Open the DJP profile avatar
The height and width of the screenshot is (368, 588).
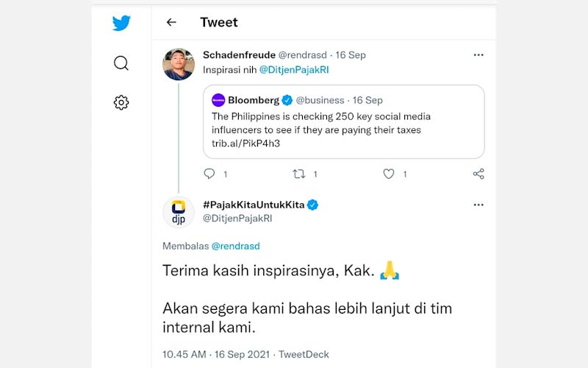coord(179,212)
